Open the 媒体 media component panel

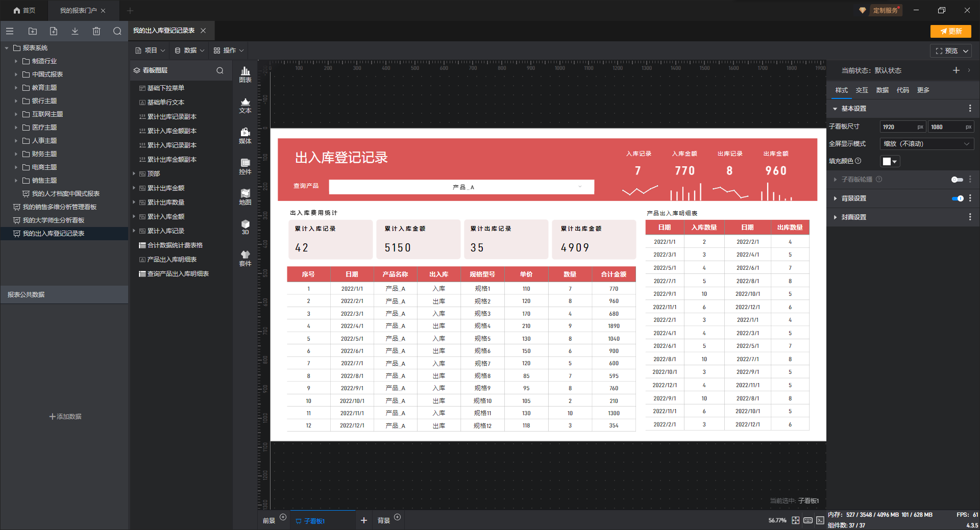(x=245, y=136)
